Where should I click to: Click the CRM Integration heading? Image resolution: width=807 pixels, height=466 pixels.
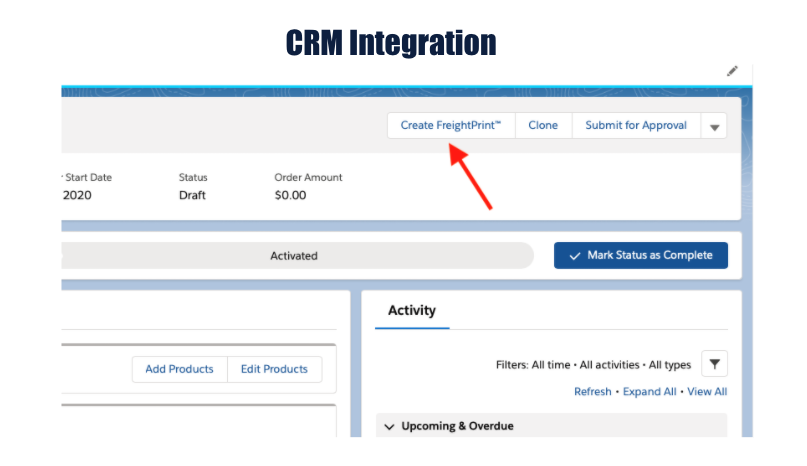click(x=391, y=42)
